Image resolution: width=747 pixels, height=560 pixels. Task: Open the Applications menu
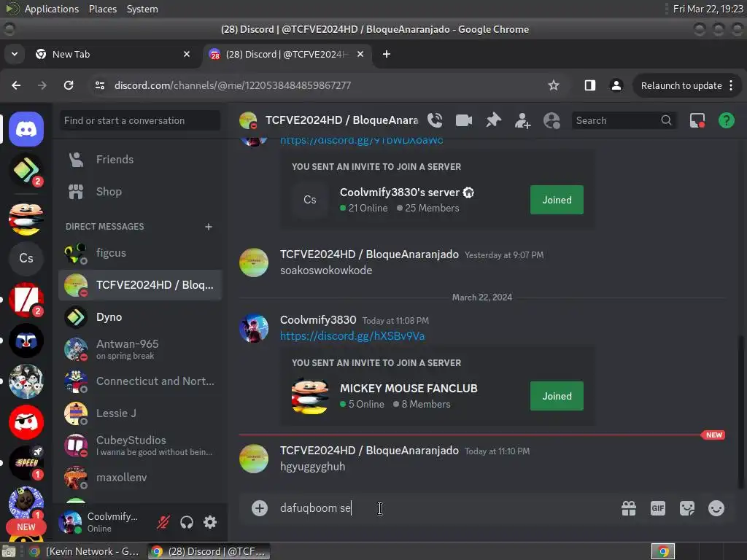pyautogui.click(x=52, y=9)
